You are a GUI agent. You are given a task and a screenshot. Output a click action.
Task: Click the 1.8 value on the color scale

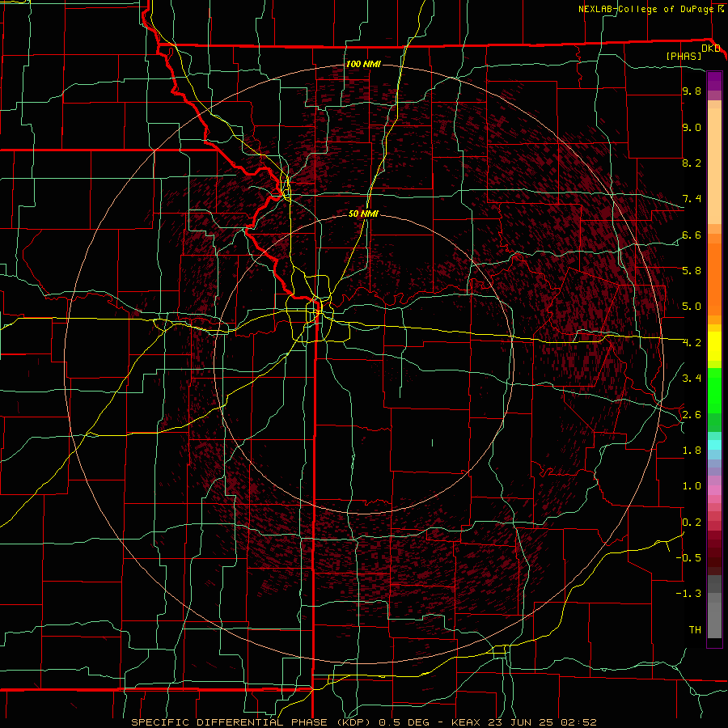click(x=692, y=451)
